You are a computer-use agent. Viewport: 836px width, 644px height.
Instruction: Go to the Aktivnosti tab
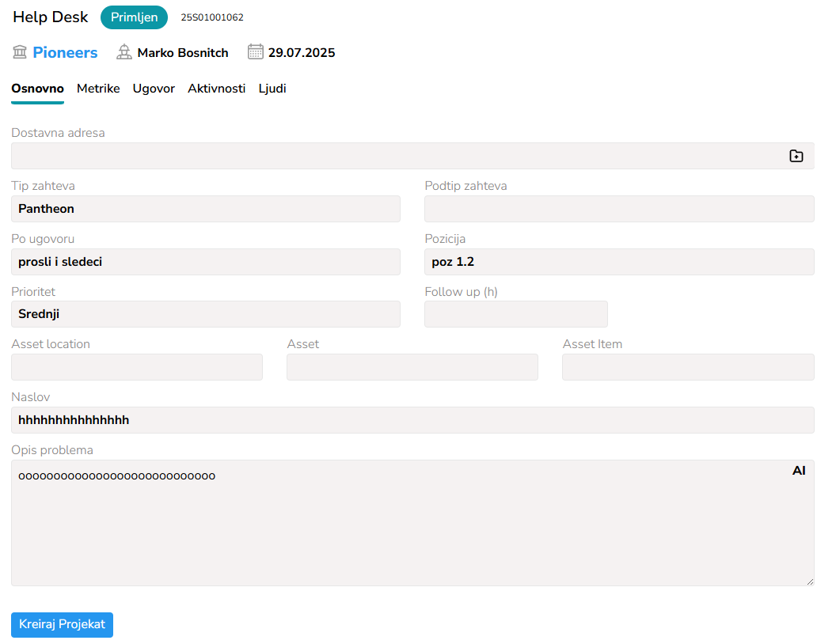(x=216, y=89)
